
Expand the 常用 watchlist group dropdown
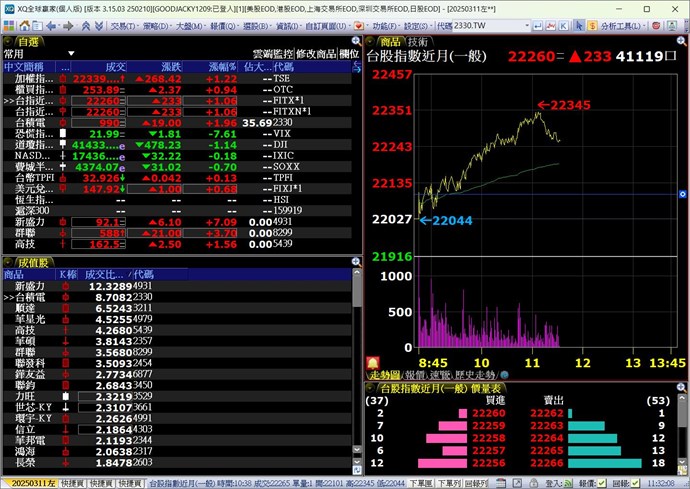point(71,53)
